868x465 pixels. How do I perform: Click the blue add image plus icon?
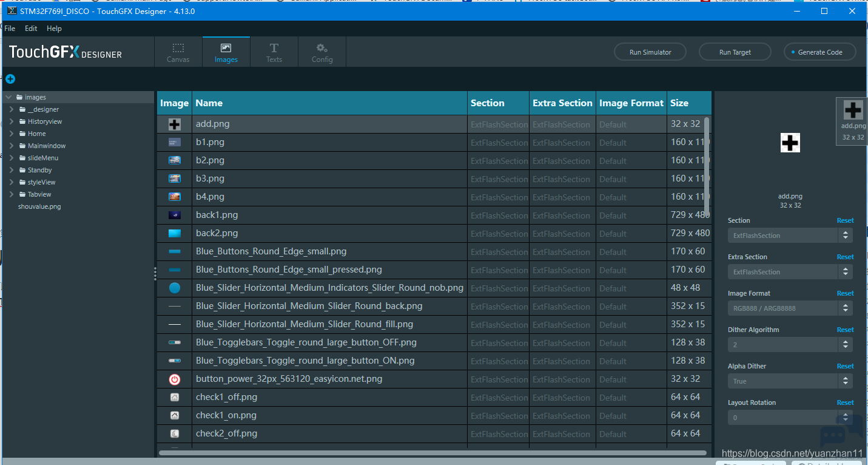[10, 79]
